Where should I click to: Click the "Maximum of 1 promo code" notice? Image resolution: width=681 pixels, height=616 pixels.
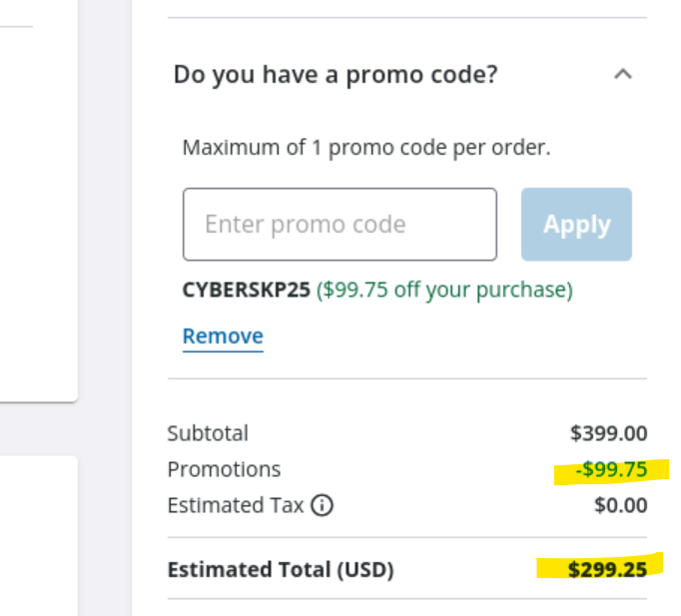366,149
